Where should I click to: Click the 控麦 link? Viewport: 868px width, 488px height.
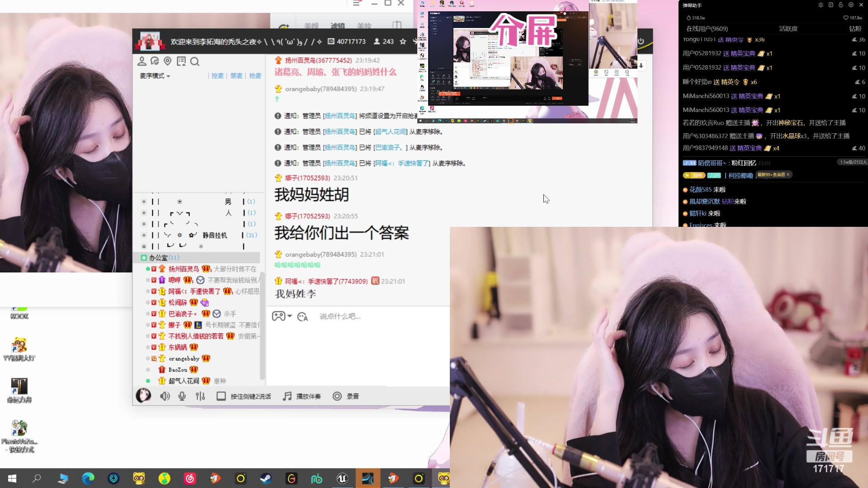[x=217, y=76]
